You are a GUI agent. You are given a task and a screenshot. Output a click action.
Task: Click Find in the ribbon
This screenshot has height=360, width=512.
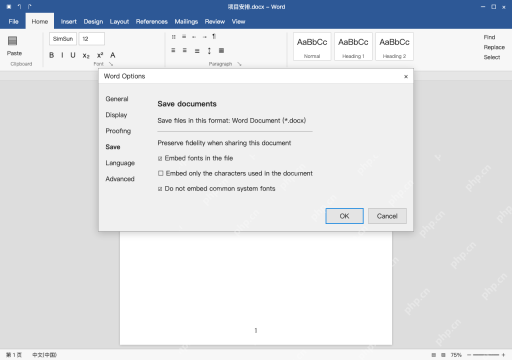489,37
